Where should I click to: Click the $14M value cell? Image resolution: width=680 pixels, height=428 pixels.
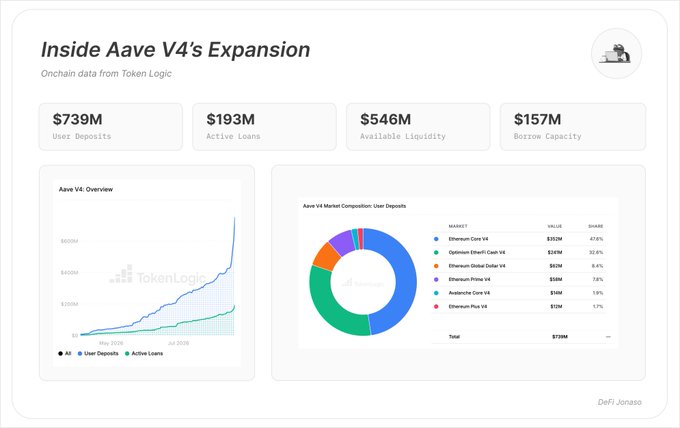click(556, 293)
